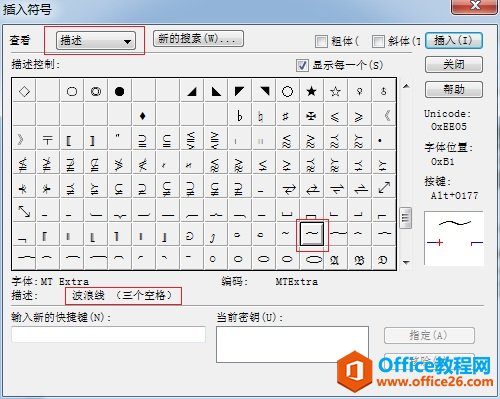Click the font position value 0xB1
Screen dimensions: 500x399
pos(442,162)
